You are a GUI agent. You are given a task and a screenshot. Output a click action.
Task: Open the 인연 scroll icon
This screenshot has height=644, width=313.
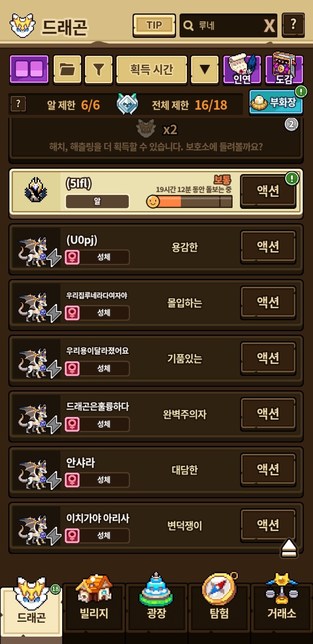tap(242, 68)
